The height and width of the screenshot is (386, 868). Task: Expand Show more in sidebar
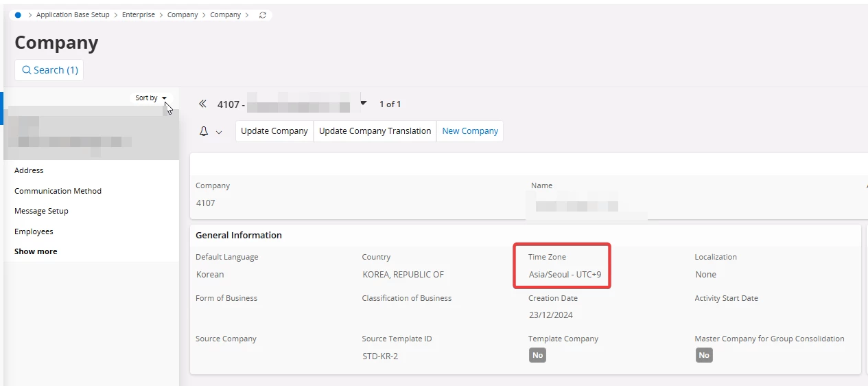click(36, 251)
